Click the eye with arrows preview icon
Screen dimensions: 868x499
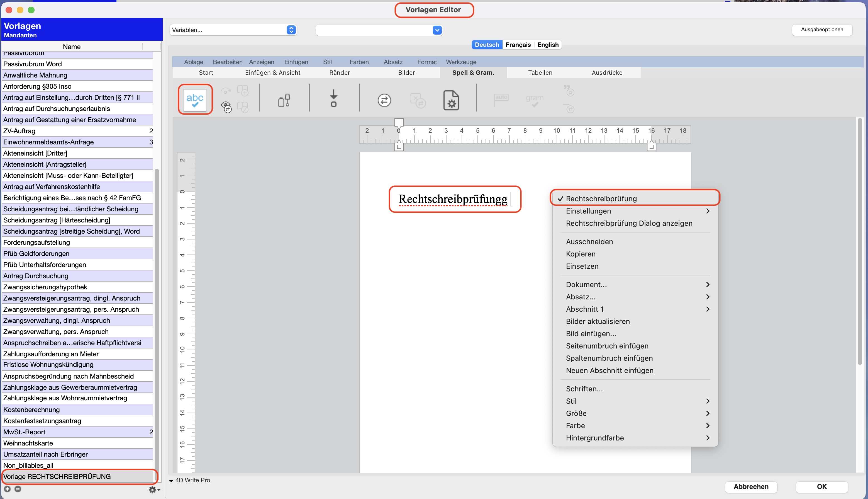pos(226,107)
